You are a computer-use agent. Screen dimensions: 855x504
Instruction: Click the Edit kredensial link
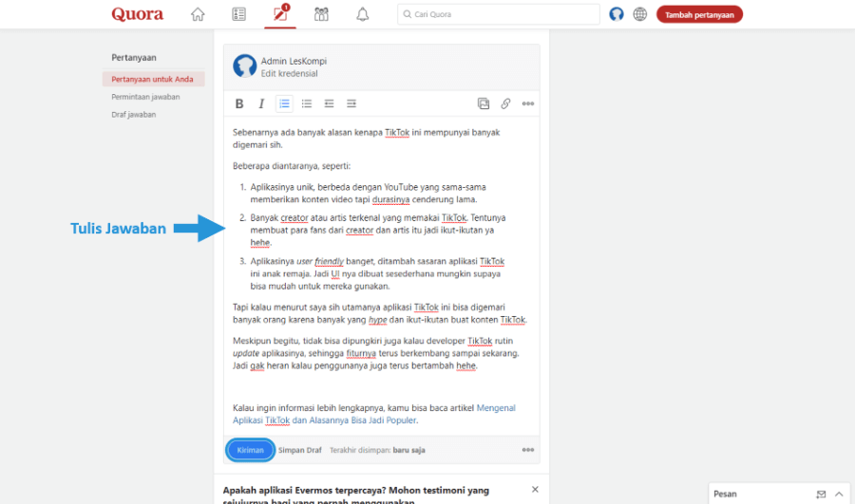289,73
